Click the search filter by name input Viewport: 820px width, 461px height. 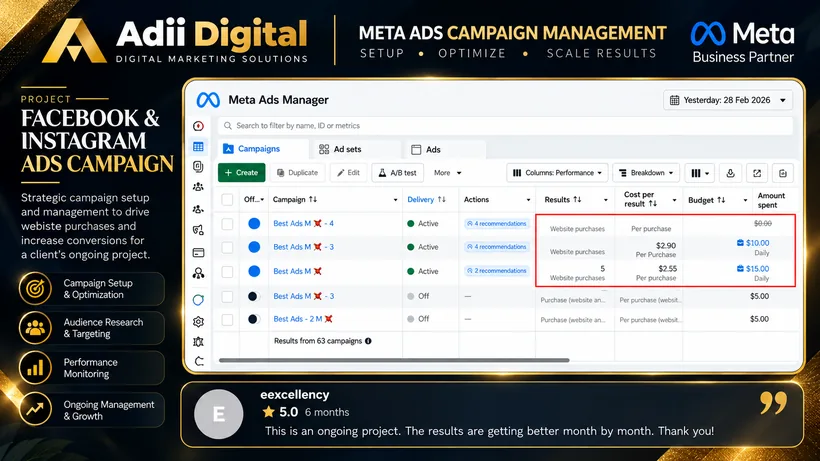pyautogui.click(x=505, y=125)
